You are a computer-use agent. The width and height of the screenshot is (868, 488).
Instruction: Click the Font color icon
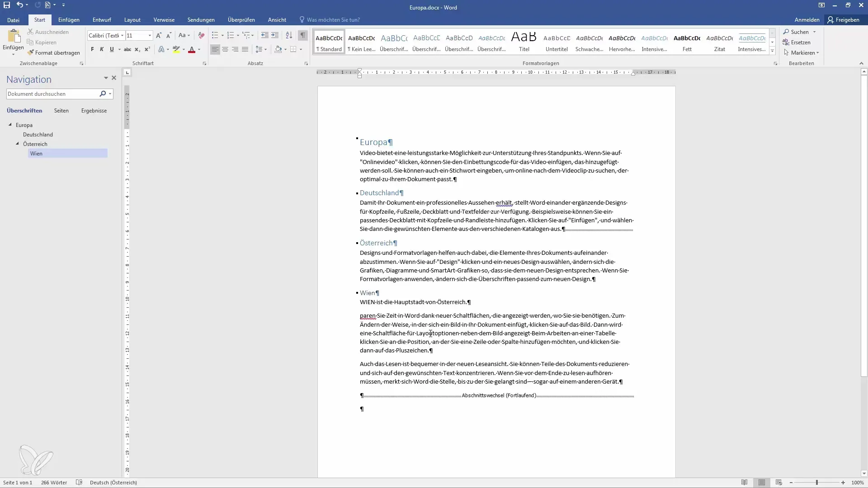[193, 50]
